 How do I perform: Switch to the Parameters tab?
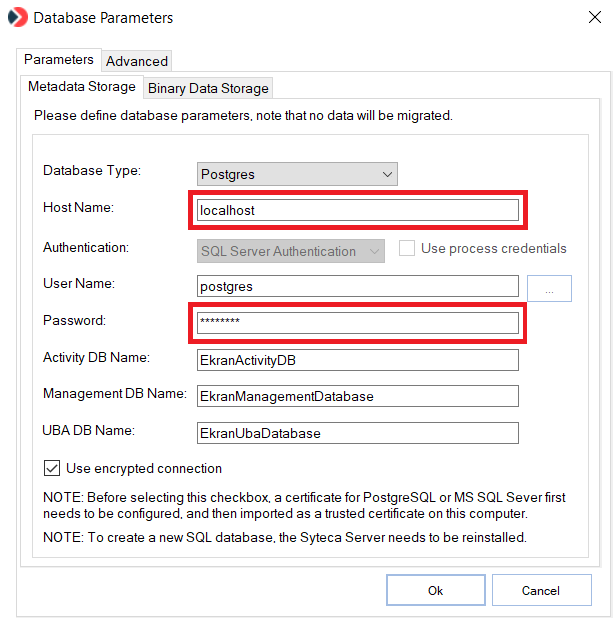[59, 60]
